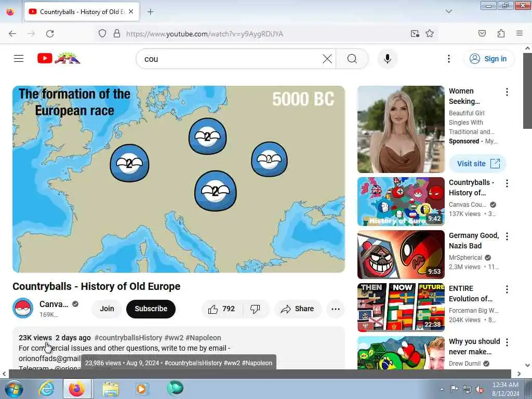Viewport: 532px width, 399px height.
Task: Click the video title text
Action: click(x=96, y=286)
